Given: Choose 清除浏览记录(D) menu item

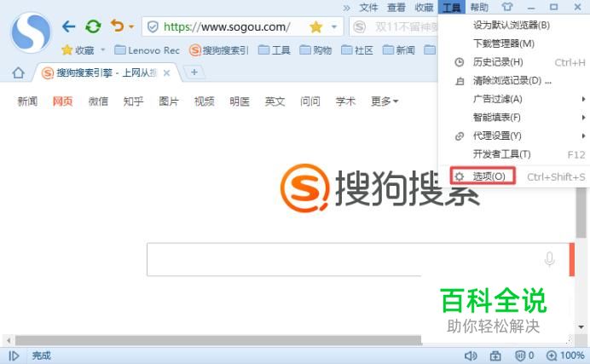Looking at the screenshot, I should coord(512,80).
